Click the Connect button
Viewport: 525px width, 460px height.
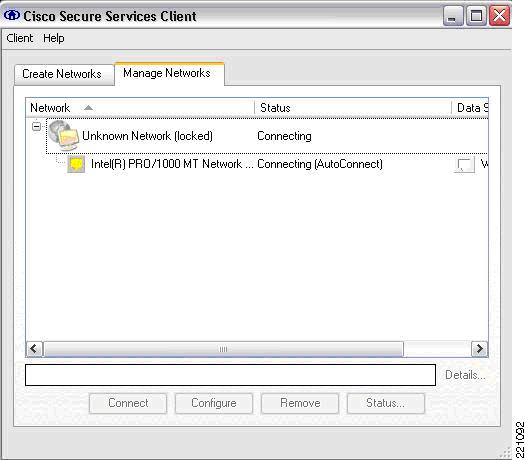pos(128,403)
